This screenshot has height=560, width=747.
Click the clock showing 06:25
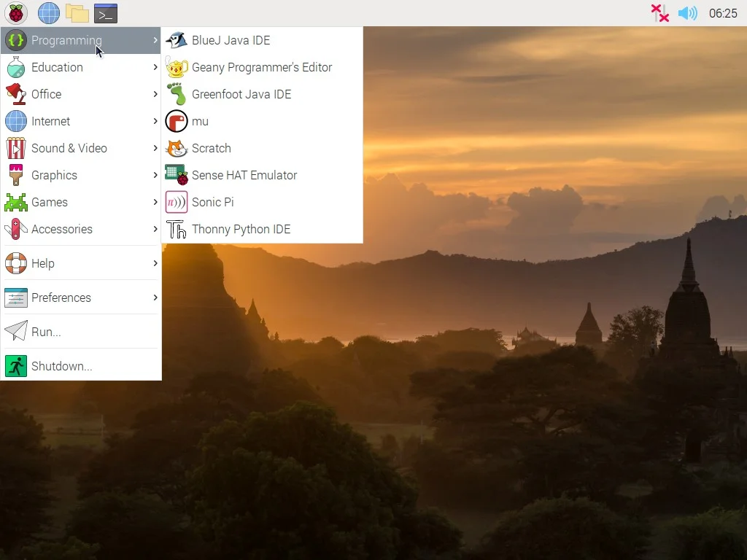tap(723, 13)
